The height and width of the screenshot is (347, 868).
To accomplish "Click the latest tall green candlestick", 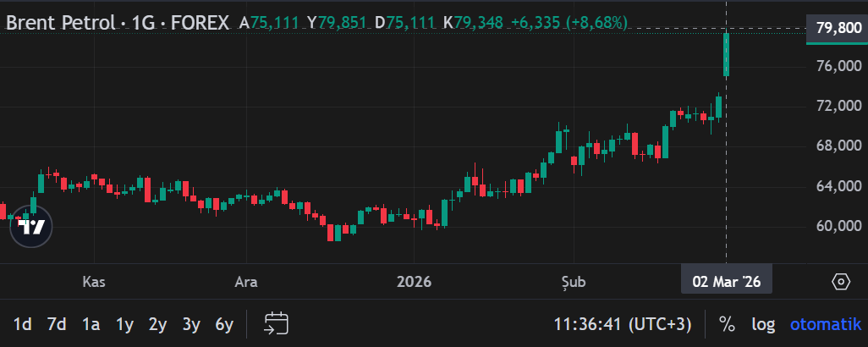I will [x=726, y=54].
